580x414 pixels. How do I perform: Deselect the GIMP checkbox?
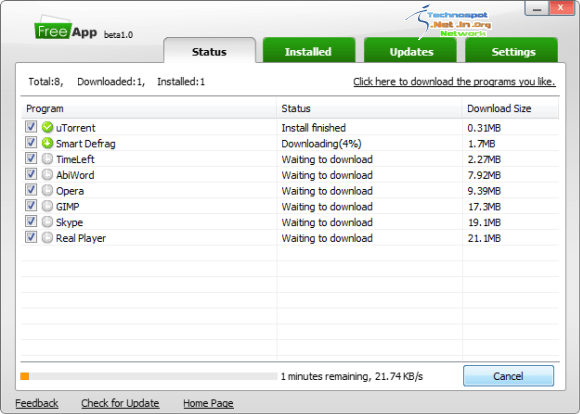coord(31,205)
